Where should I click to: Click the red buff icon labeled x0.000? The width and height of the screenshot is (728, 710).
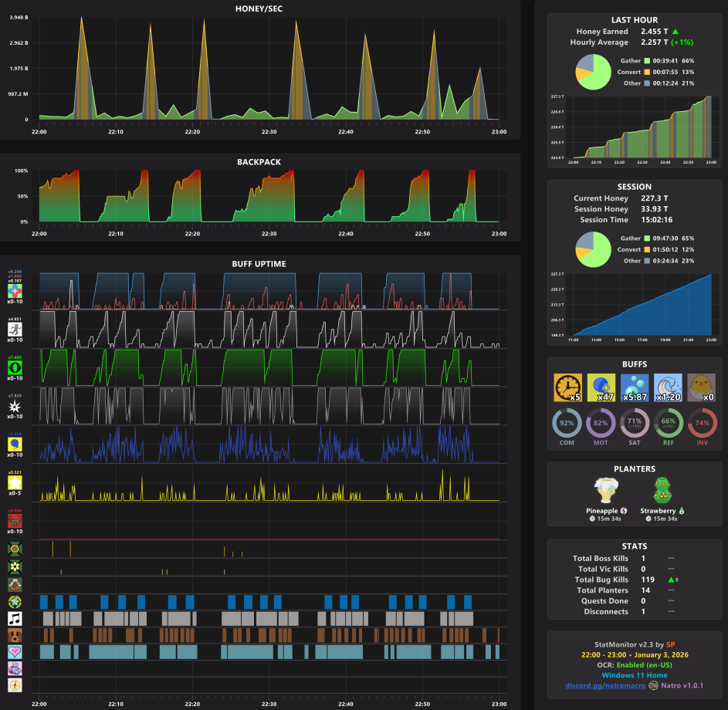(15, 521)
